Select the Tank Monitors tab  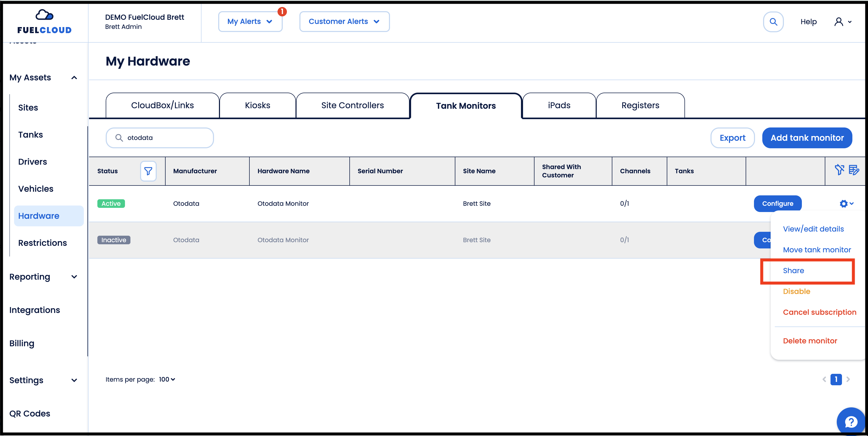(466, 106)
